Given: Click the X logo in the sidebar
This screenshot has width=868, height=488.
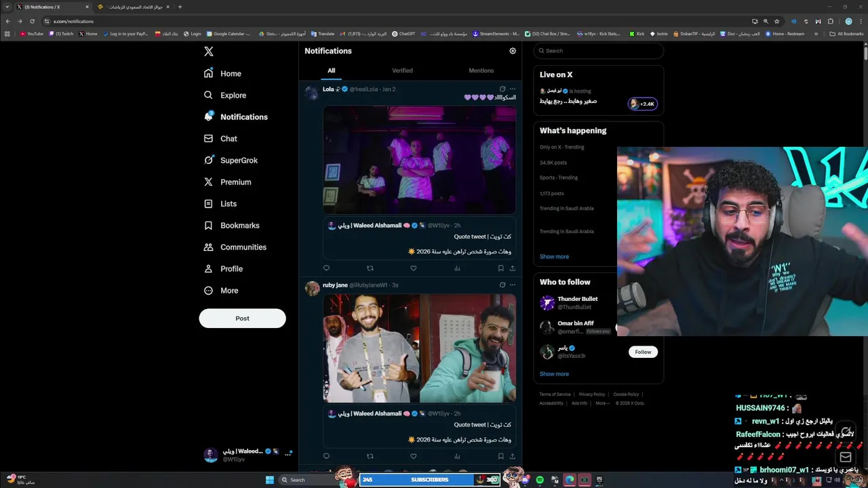Looking at the screenshot, I should (x=209, y=52).
